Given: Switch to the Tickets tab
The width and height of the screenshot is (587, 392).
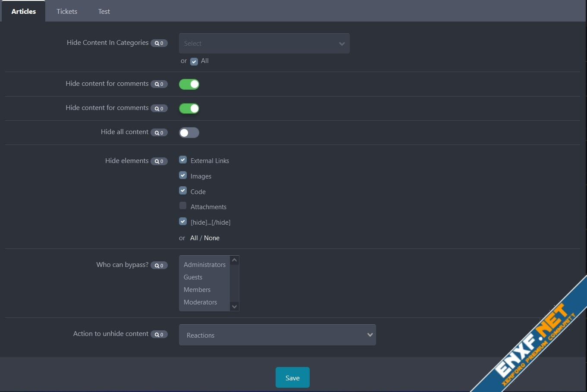Looking at the screenshot, I should pos(67,12).
